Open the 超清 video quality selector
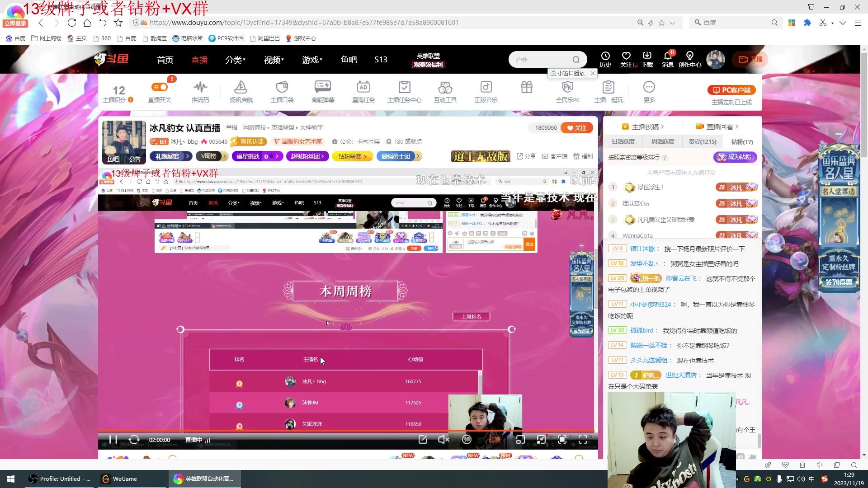 [495, 440]
